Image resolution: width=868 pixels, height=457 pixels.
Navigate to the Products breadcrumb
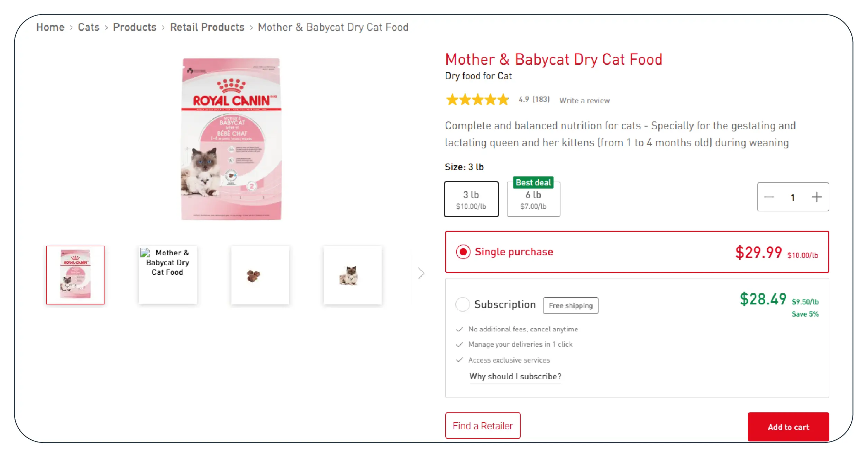(x=135, y=27)
